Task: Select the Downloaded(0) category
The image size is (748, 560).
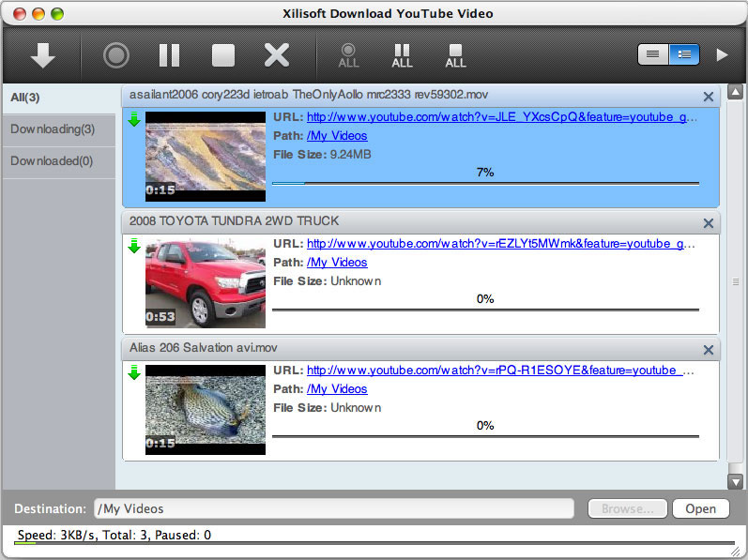Action: 59,161
